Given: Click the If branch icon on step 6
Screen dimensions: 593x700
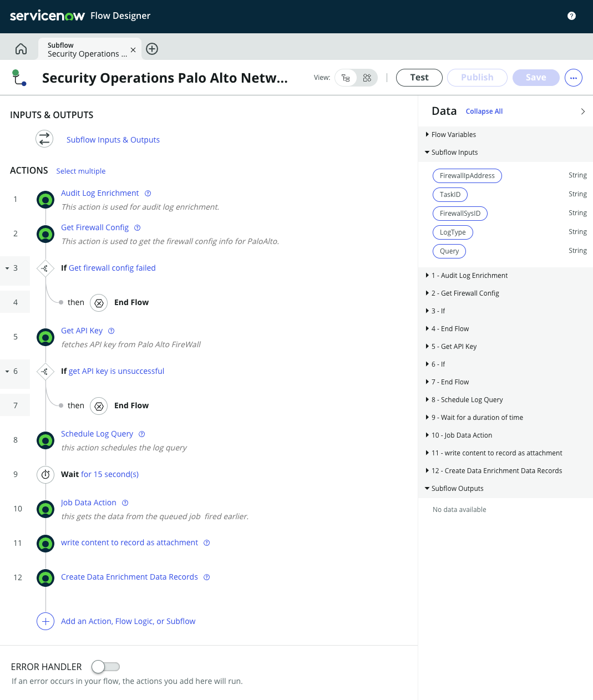Looking at the screenshot, I should pyautogui.click(x=45, y=372).
